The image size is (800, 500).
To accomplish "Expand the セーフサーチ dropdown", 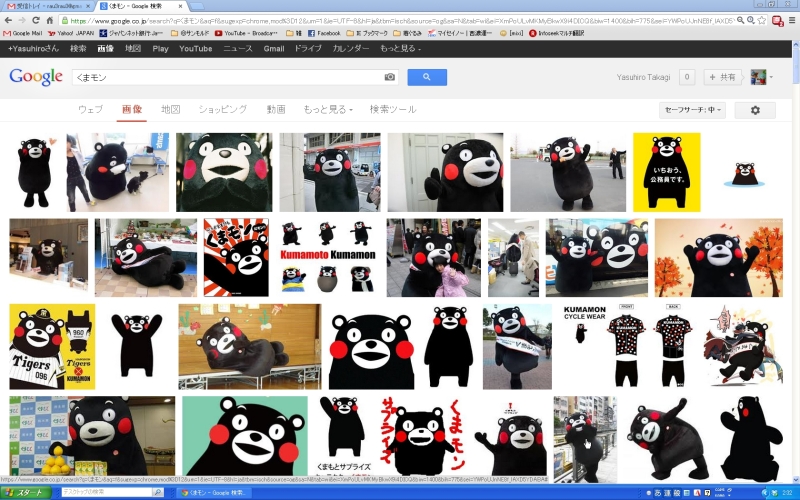I will click(692, 110).
